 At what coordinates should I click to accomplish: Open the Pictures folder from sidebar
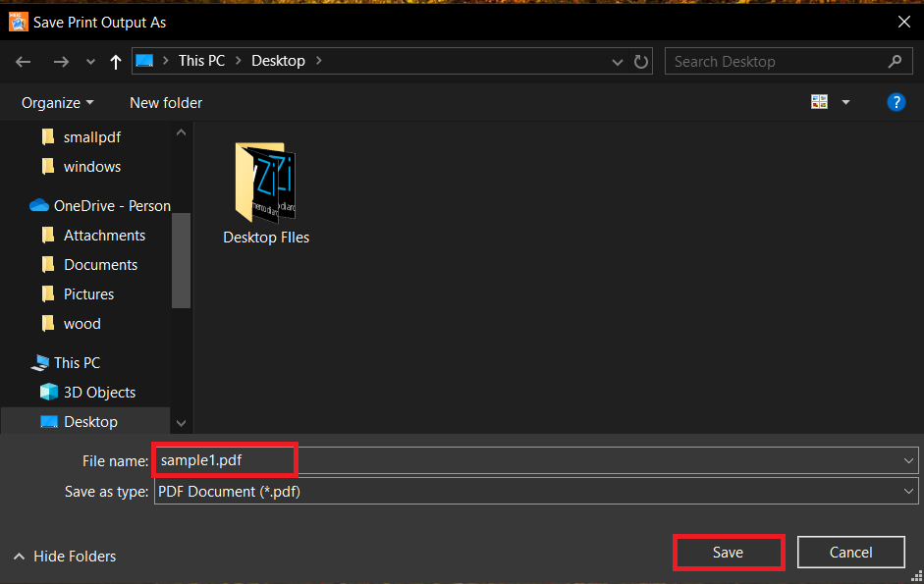click(88, 293)
